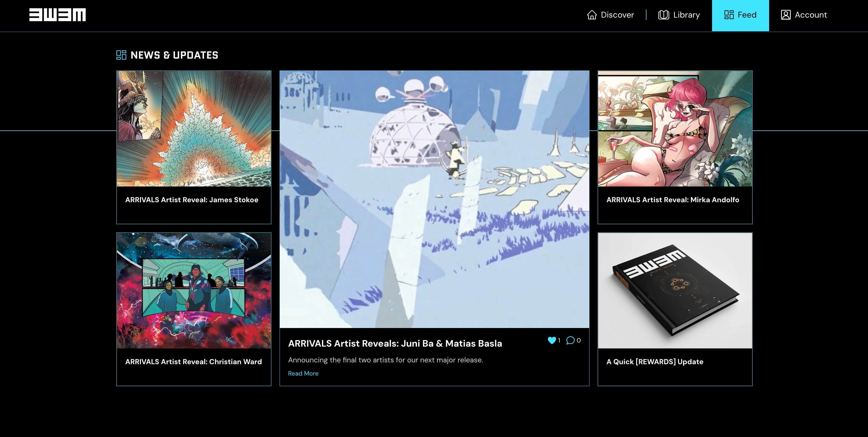The height and width of the screenshot is (437, 868).
Task: Click the Library book icon
Action: coord(664,15)
